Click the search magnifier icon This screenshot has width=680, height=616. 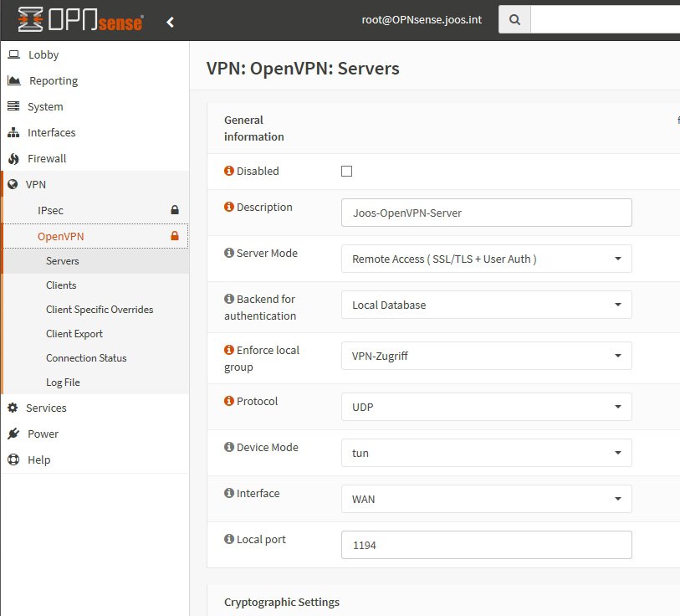coord(514,18)
